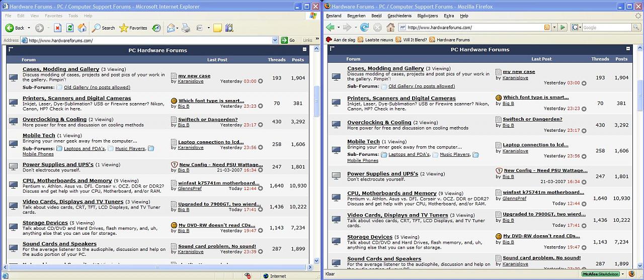Open Cases, Modding and Gallery in Internet Explorer
644x280 pixels.
pos(61,69)
